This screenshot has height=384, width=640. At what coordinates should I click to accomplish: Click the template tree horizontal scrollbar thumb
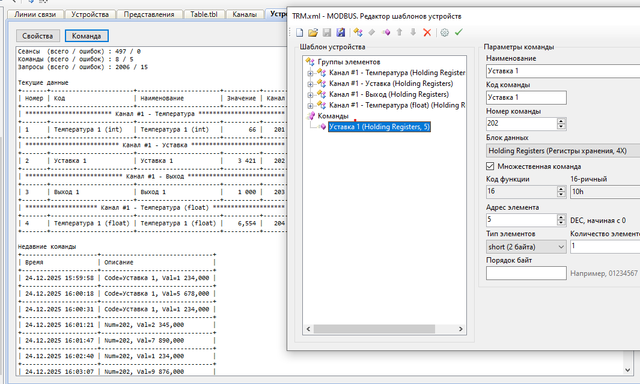pos(374,329)
